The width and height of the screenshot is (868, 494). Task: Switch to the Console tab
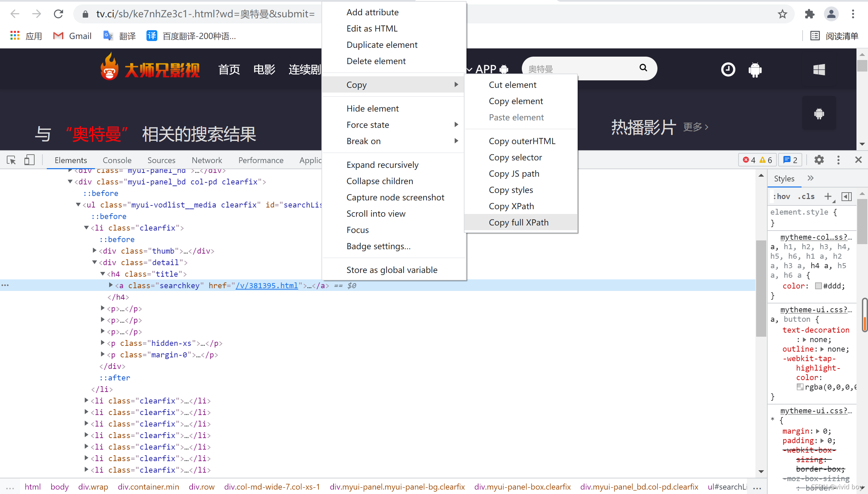(x=117, y=160)
